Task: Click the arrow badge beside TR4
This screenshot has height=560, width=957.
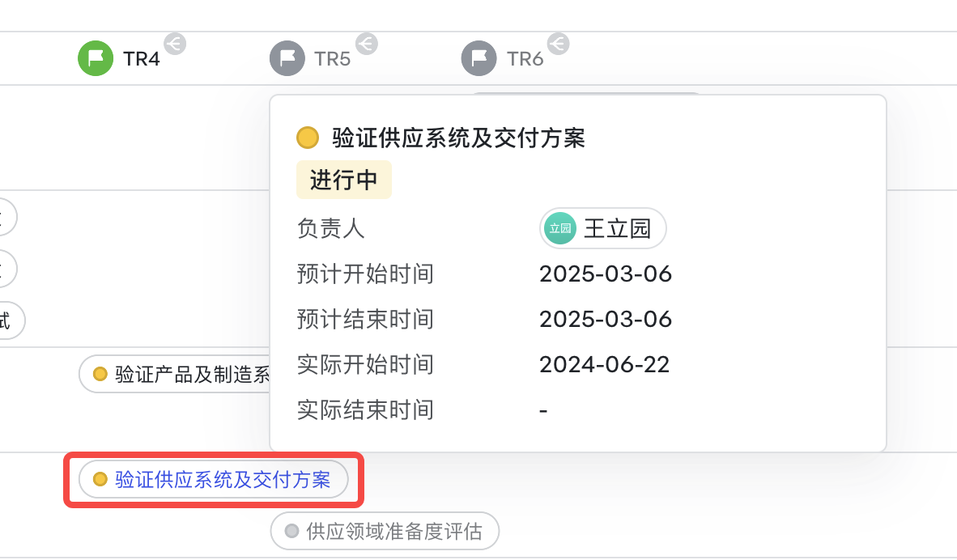Action: (x=175, y=44)
